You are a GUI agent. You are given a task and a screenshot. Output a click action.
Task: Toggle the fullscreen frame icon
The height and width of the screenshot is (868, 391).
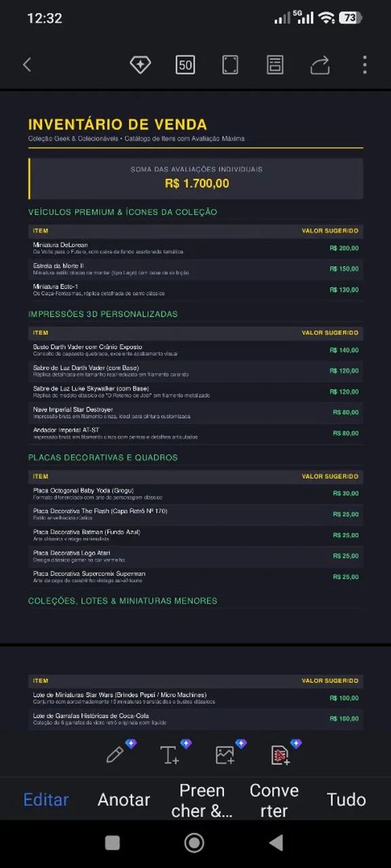tap(230, 65)
